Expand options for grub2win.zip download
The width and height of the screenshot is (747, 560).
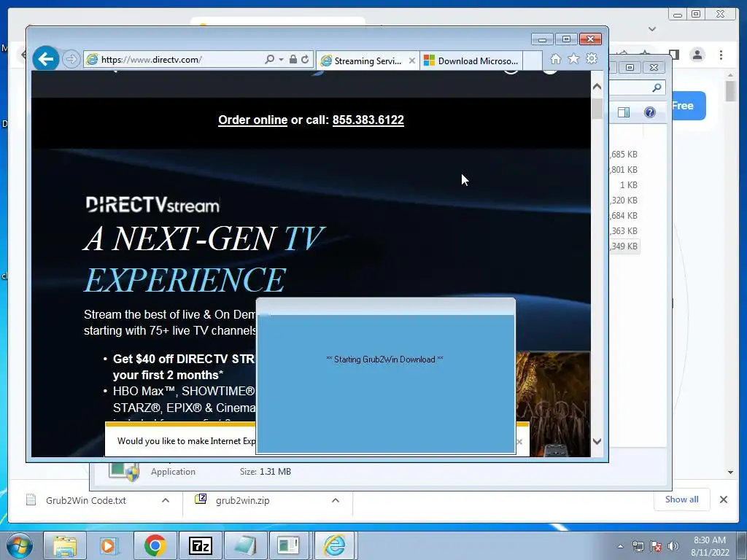click(336, 500)
